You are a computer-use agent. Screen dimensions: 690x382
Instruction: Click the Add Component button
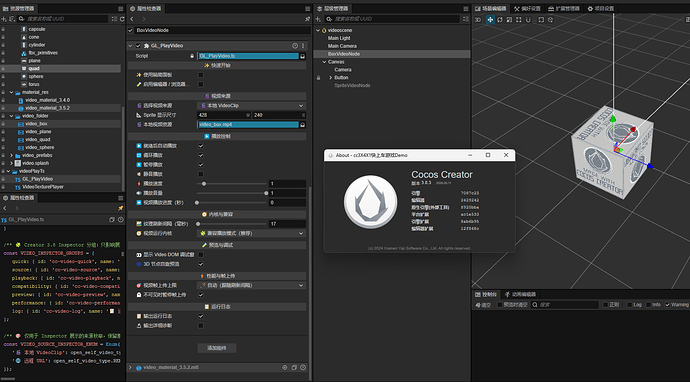point(217,348)
